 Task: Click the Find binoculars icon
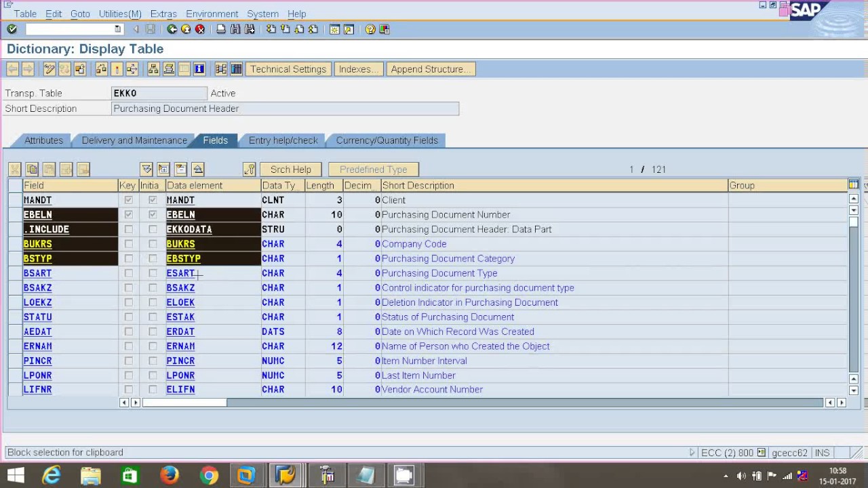tap(235, 29)
